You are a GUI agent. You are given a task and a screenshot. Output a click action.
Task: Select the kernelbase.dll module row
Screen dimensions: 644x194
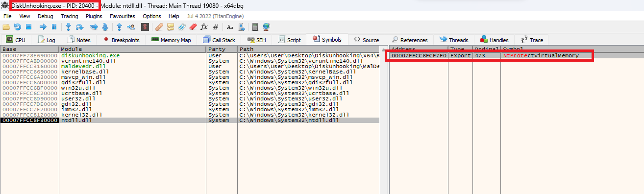[x=190, y=72]
